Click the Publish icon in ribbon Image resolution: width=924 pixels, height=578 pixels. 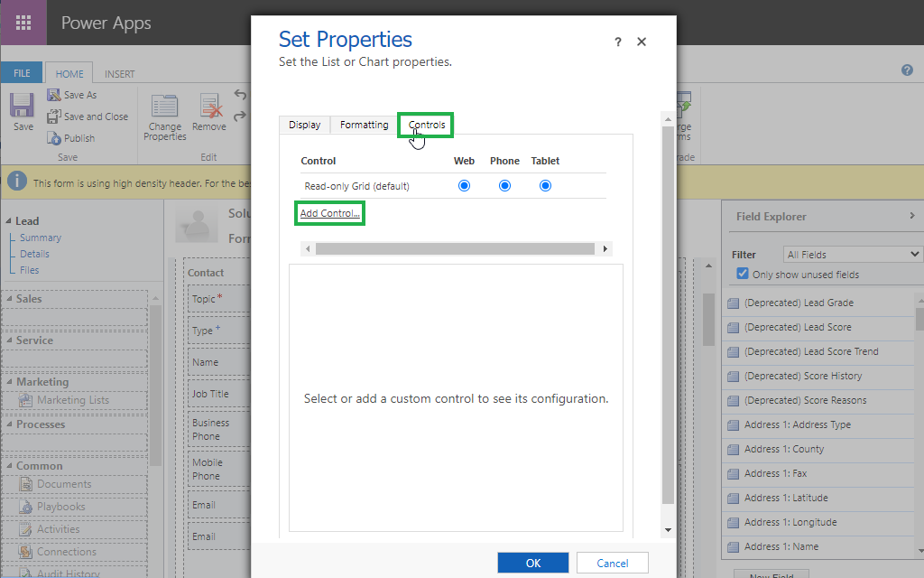click(x=52, y=138)
